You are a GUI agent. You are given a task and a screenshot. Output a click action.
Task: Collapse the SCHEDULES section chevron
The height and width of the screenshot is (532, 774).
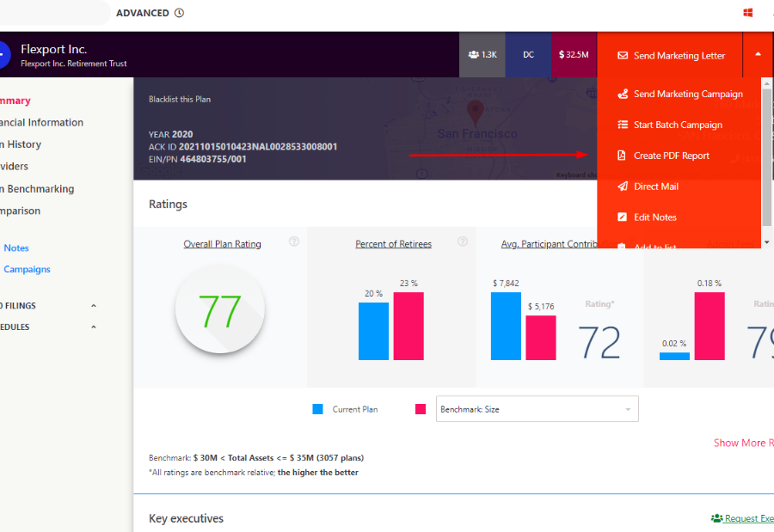pos(94,327)
